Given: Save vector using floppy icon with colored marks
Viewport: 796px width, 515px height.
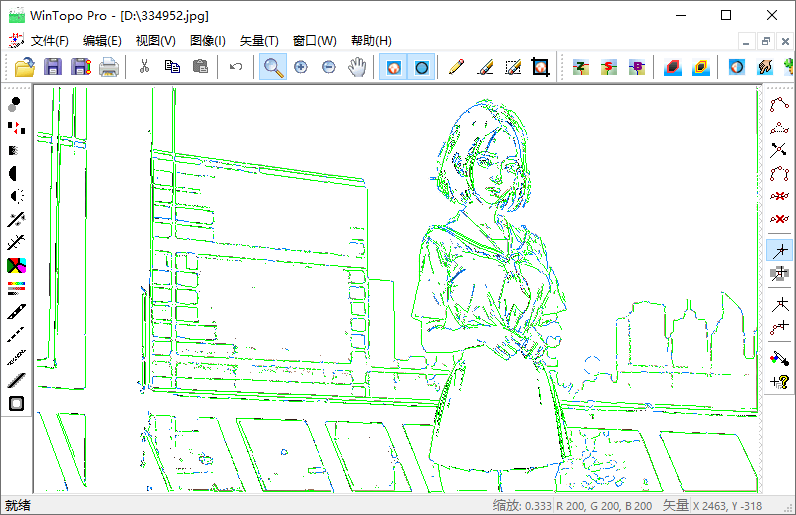Looking at the screenshot, I should point(81,67).
